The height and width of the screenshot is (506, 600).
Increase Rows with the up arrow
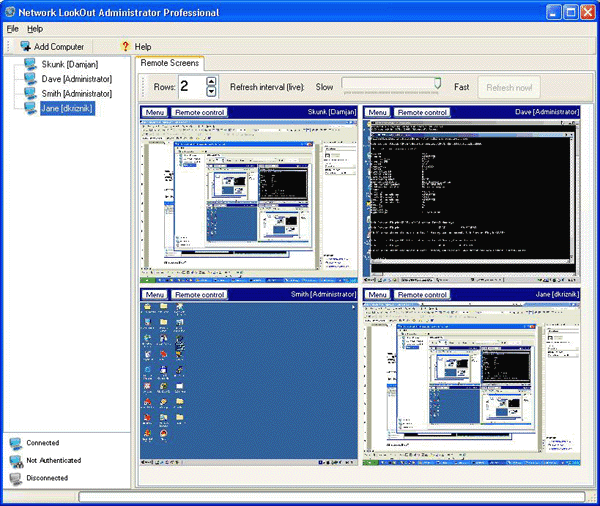[210, 82]
